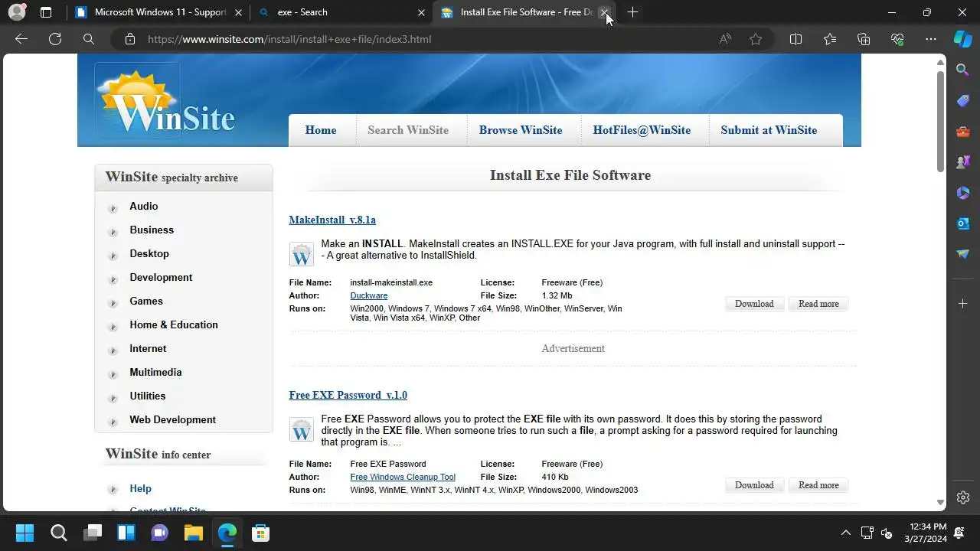Click the Browser essentials heart icon

(x=897, y=39)
